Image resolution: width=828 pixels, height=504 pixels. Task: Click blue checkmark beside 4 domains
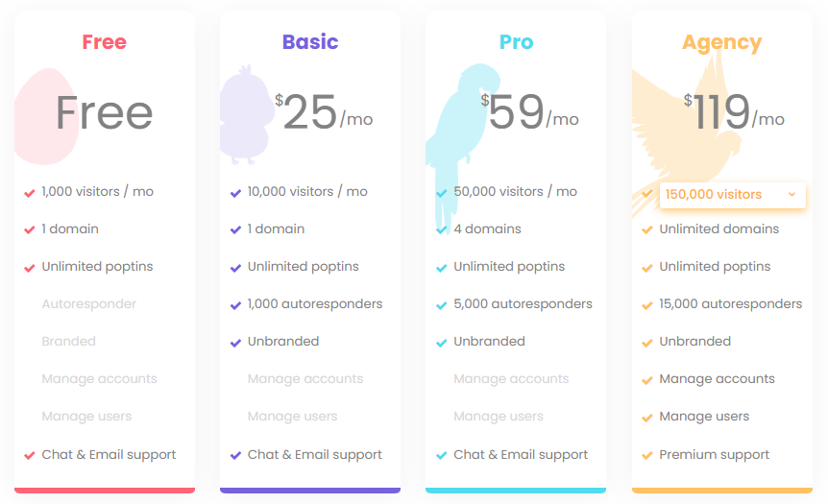coord(442,230)
